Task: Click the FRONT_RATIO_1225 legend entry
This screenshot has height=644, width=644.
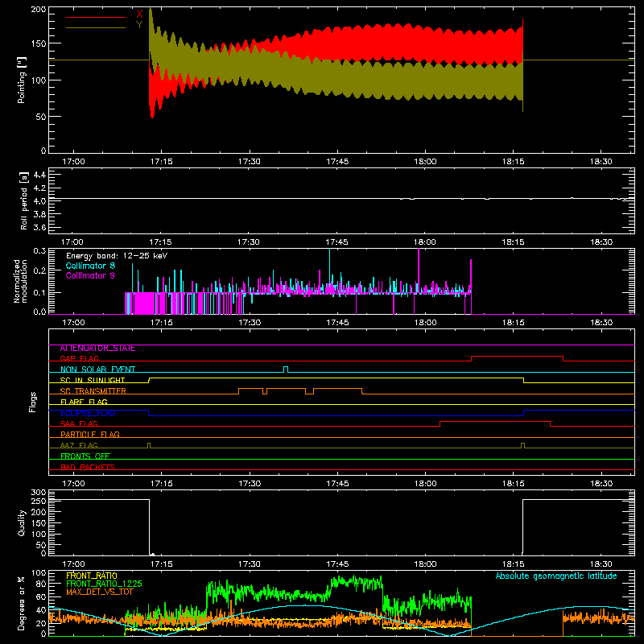Action: 104,584
